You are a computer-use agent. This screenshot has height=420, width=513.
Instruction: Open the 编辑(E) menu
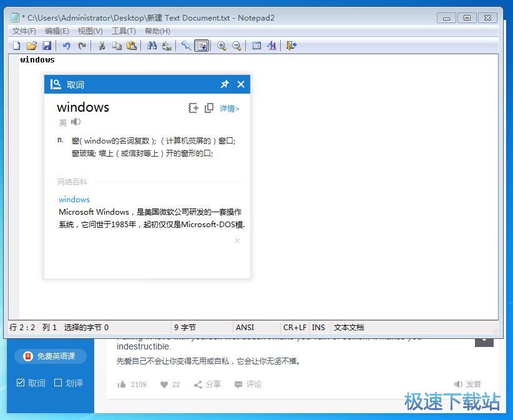pos(57,31)
